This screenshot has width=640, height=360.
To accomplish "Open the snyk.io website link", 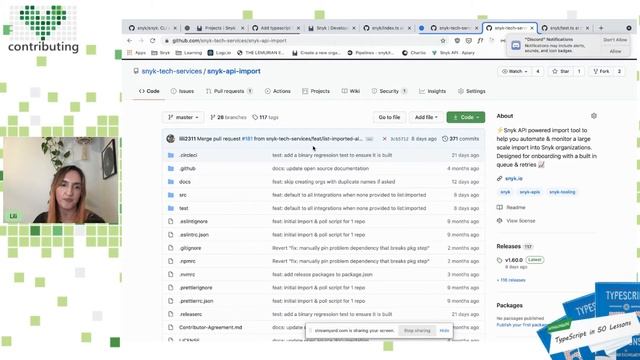I will 513,179.
